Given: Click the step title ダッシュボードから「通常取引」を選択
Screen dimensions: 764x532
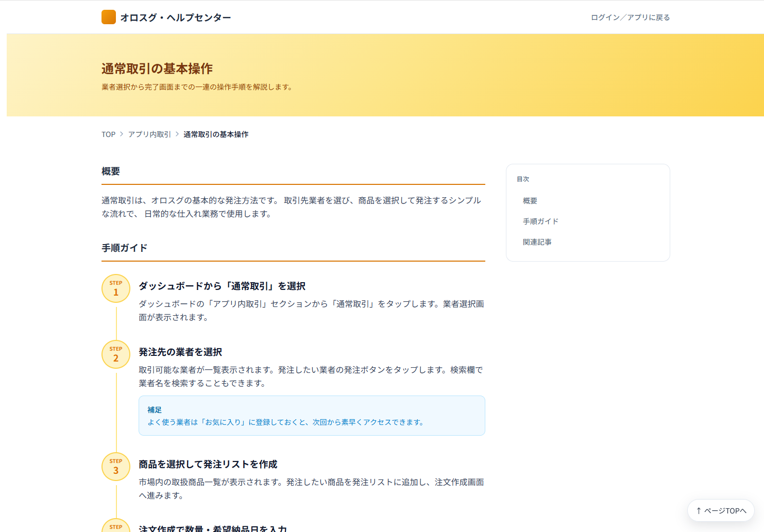Looking at the screenshot, I should pos(222,286).
